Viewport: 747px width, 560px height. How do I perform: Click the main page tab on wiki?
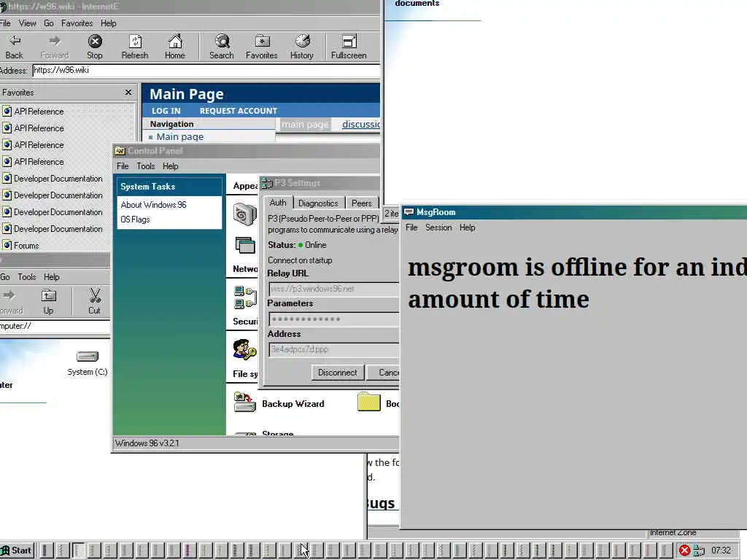305,124
